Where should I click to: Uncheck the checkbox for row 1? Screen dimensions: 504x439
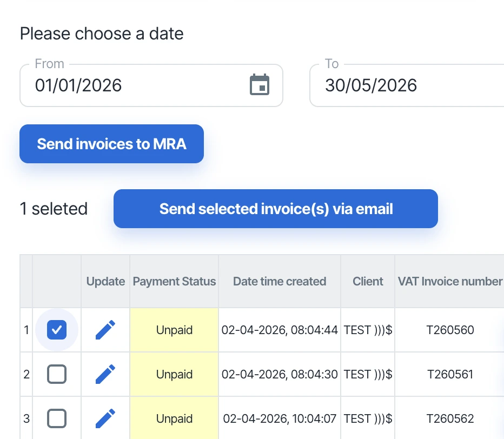click(57, 330)
